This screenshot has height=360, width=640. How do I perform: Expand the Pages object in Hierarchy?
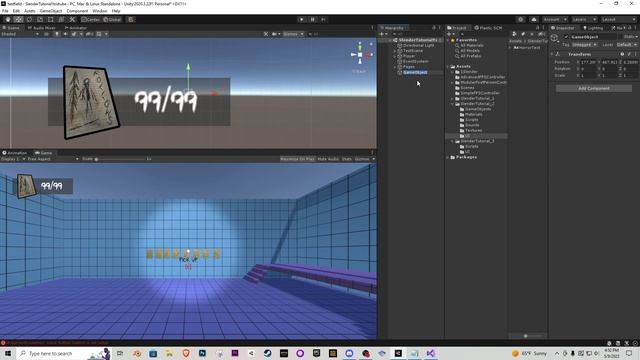[x=394, y=67]
